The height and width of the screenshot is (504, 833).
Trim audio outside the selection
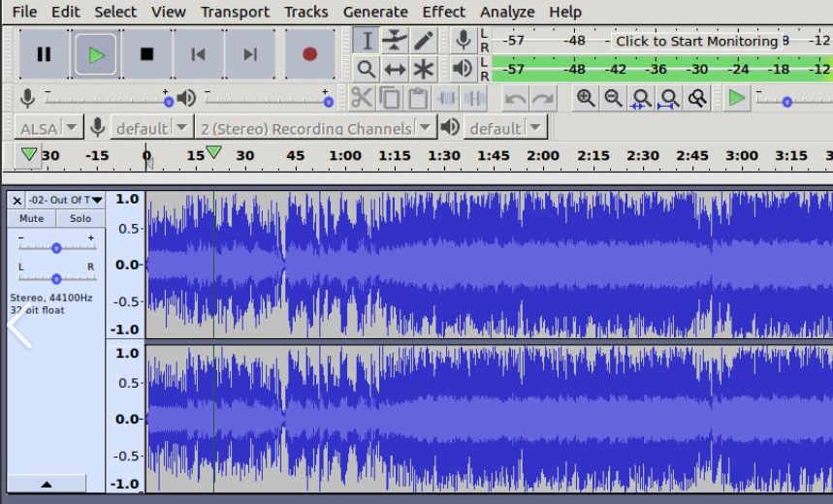[446, 98]
